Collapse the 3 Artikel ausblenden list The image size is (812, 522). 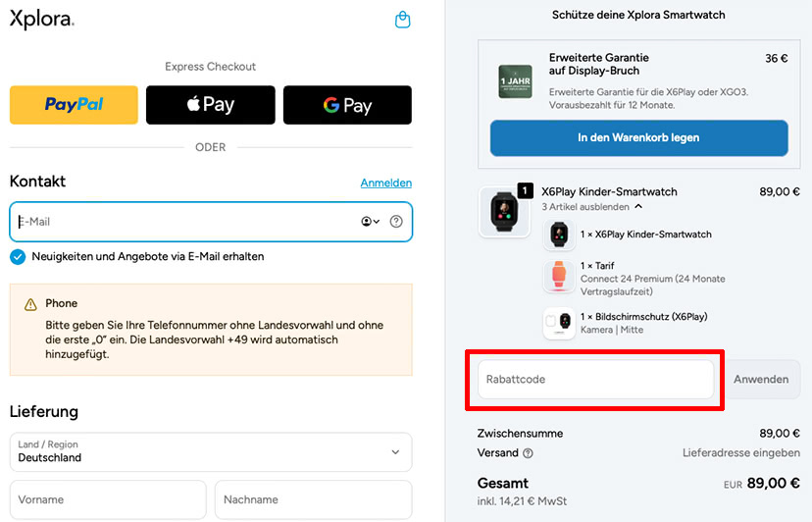pos(592,207)
